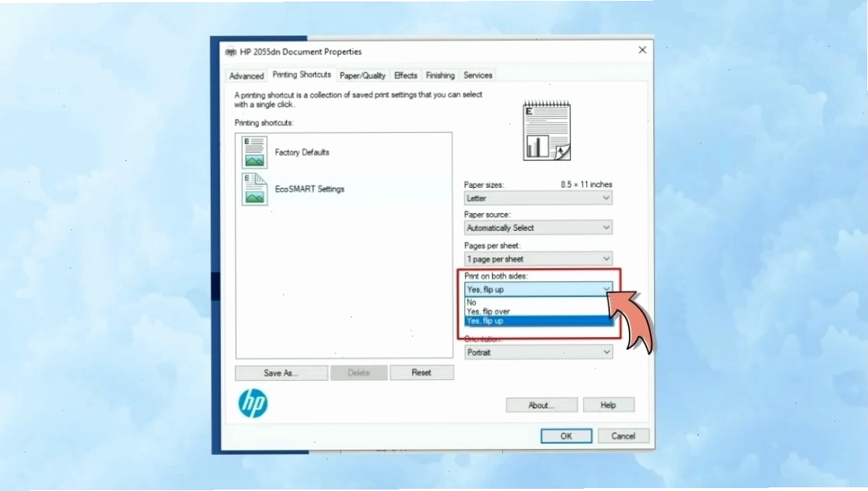Screen dimensions: 868x491
Task: Select the EcoSMART Settings text entry
Action: [309, 189]
